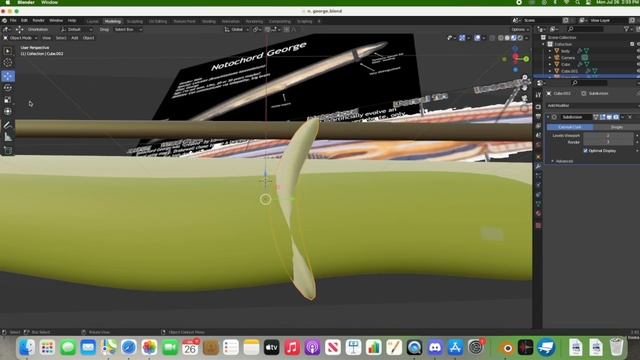Switch to Material Preview shading
Image resolution: width=640 pixels, height=360 pixels.
(513, 38)
